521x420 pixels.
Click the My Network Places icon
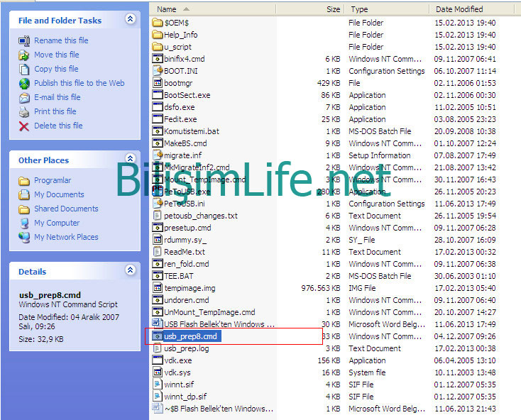24,238
